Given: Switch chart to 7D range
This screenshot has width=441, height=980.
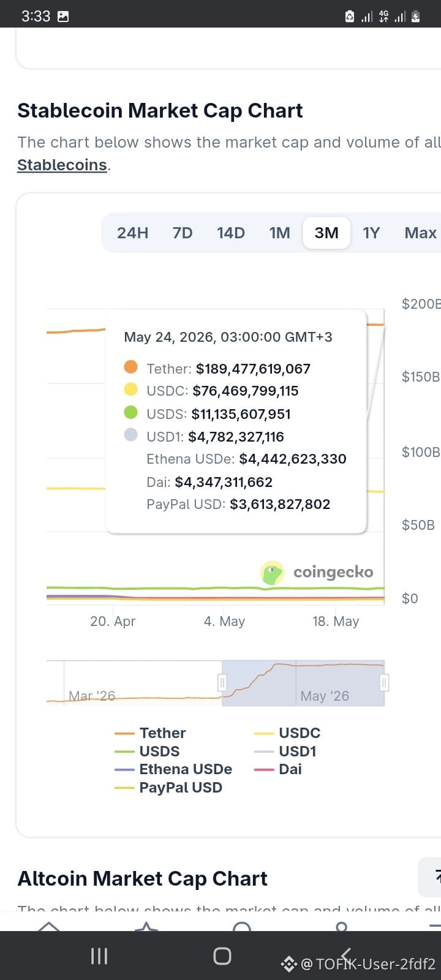Looking at the screenshot, I should click(x=183, y=233).
